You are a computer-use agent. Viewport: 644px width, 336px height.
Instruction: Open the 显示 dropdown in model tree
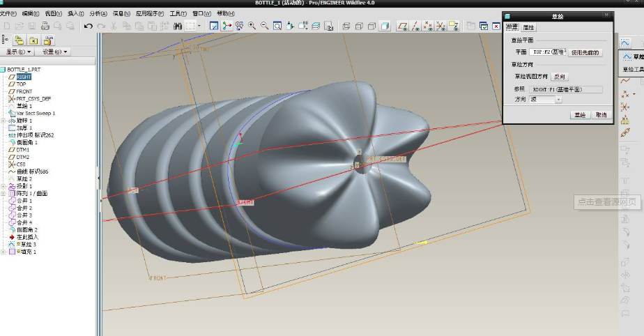click(19, 52)
